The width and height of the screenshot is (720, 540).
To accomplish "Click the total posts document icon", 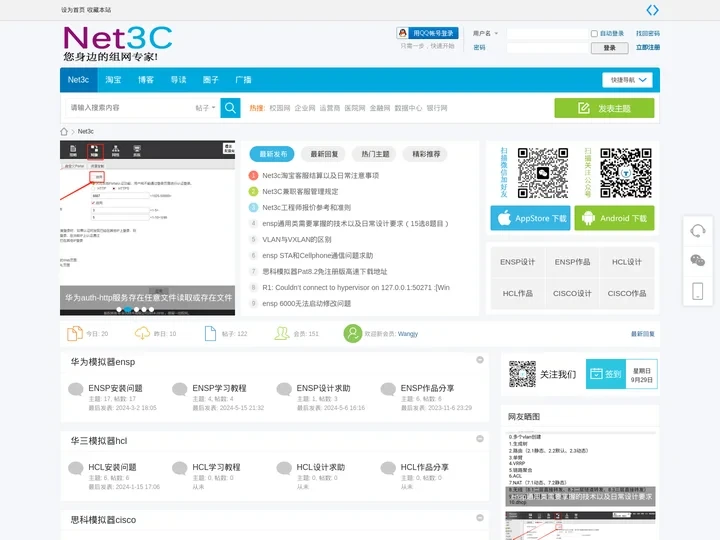I will [x=210, y=333].
